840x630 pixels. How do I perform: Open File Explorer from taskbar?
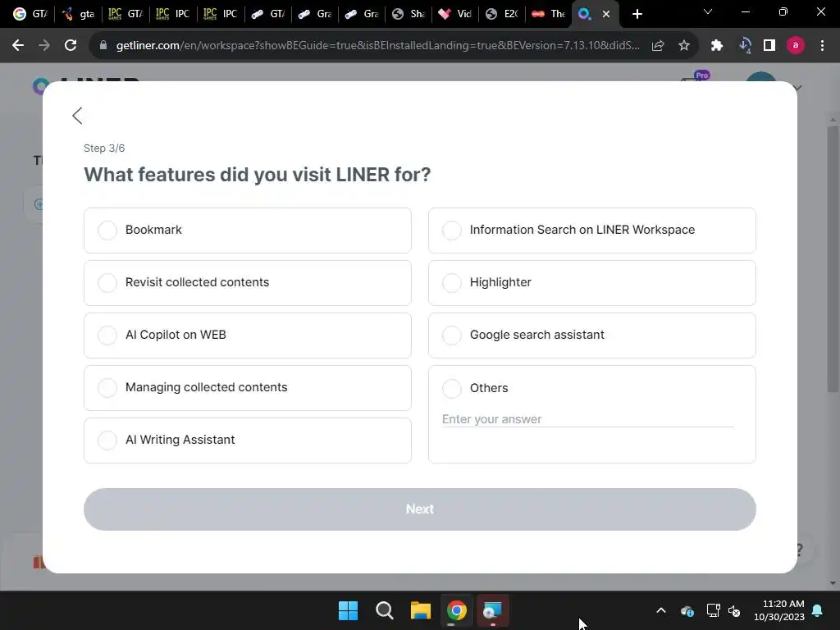coord(421,610)
